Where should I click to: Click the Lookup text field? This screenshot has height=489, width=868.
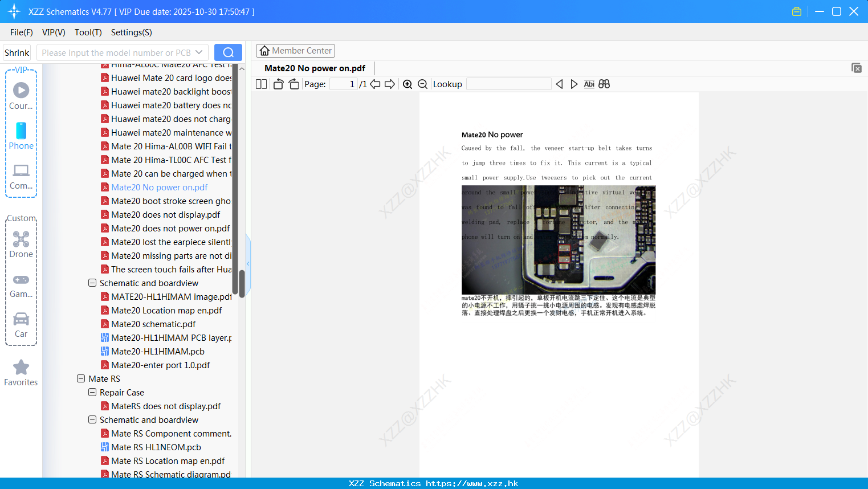pos(508,84)
